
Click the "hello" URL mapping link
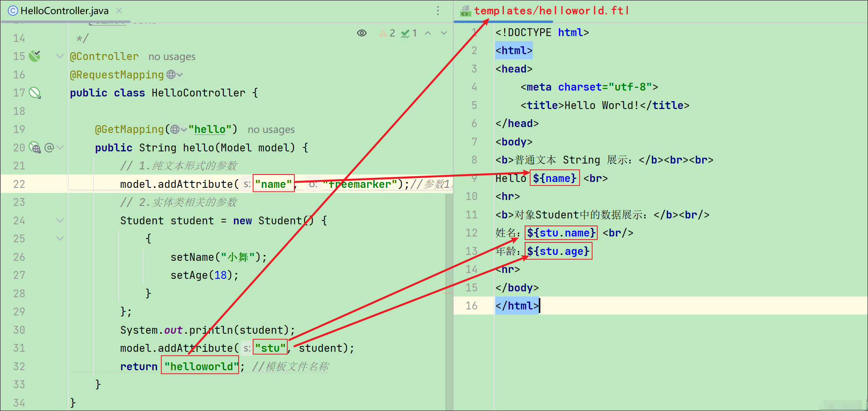210,129
